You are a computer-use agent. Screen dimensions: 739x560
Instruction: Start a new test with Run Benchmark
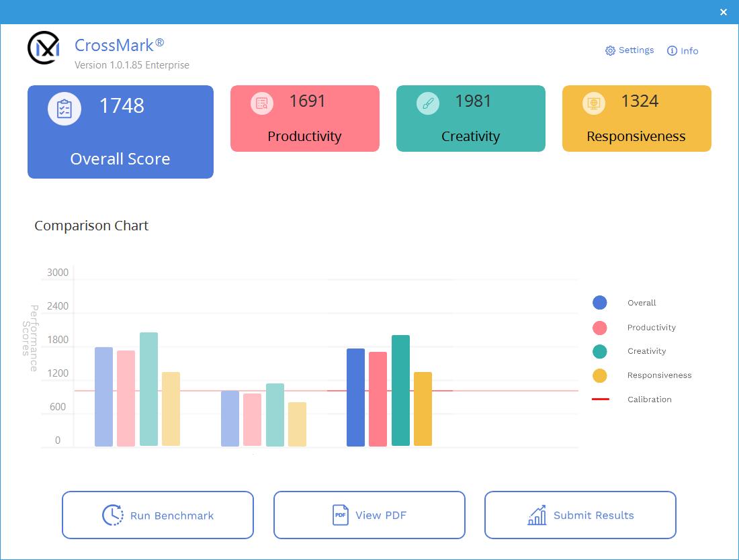pyautogui.click(x=158, y=515)
